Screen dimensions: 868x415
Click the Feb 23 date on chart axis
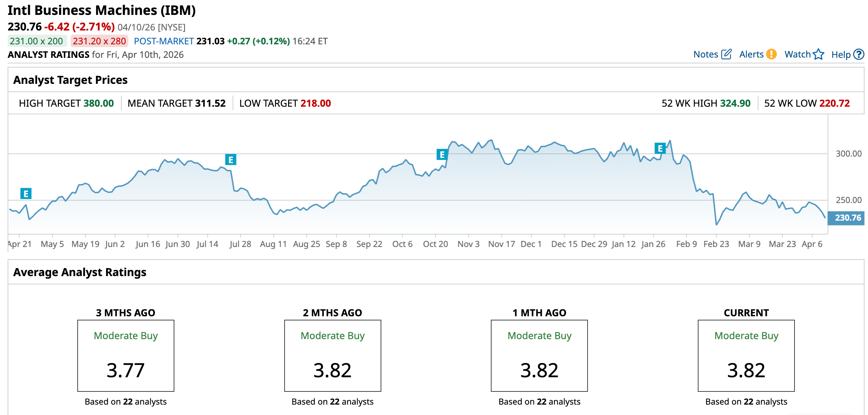click(716, 244)
